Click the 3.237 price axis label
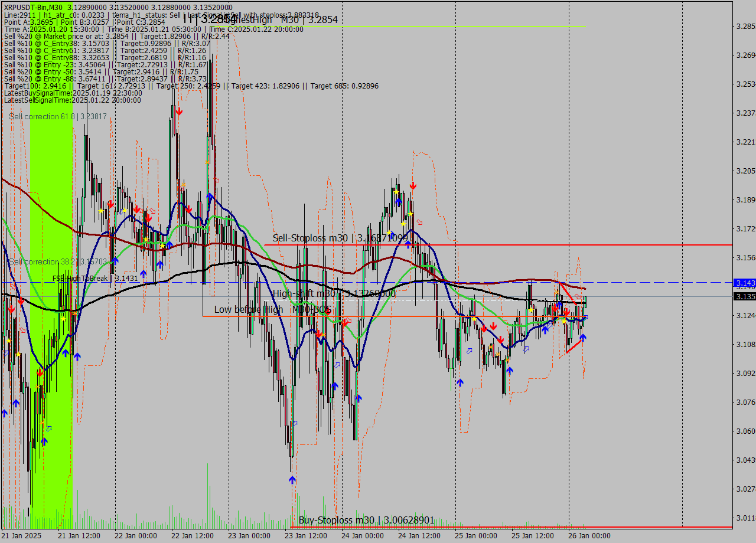The width and height of the screenshot is (756, 543). pyautogui.click(x=746, y=113)
